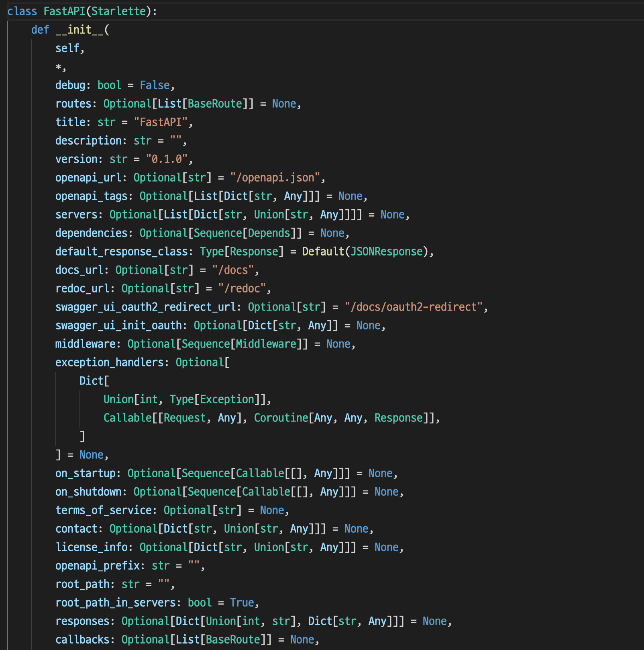Click the lowercase middleware parameter name
This screenshot has width=644, height=650.
86,344
